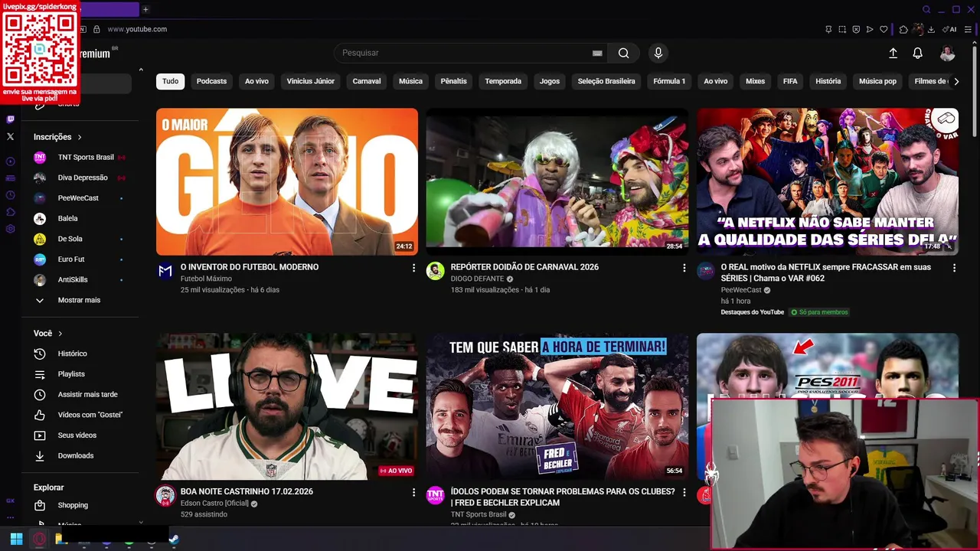Select the Pênaltis filter chip
The image size is (980, 551).
pos(453,81)
